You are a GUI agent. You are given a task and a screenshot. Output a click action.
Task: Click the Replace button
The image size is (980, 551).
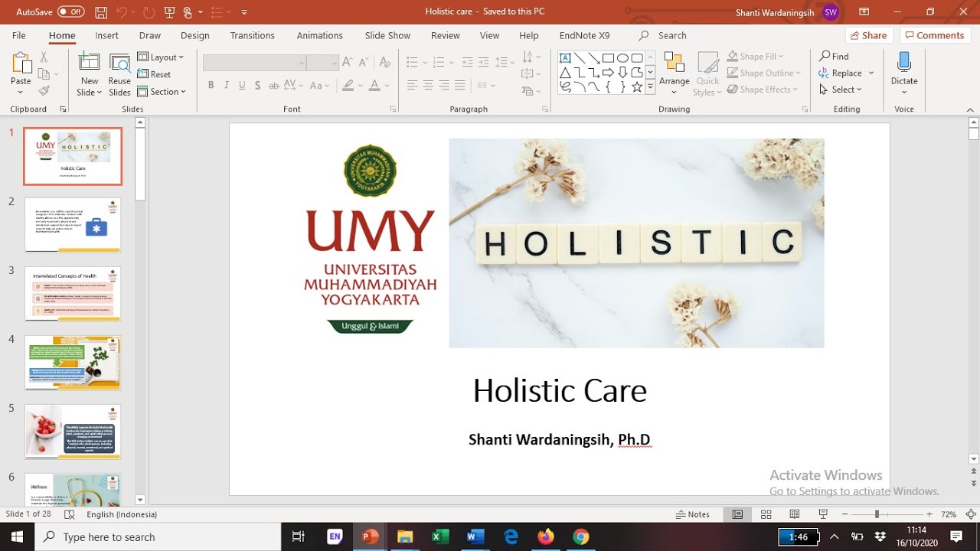(x=840, y=73)
